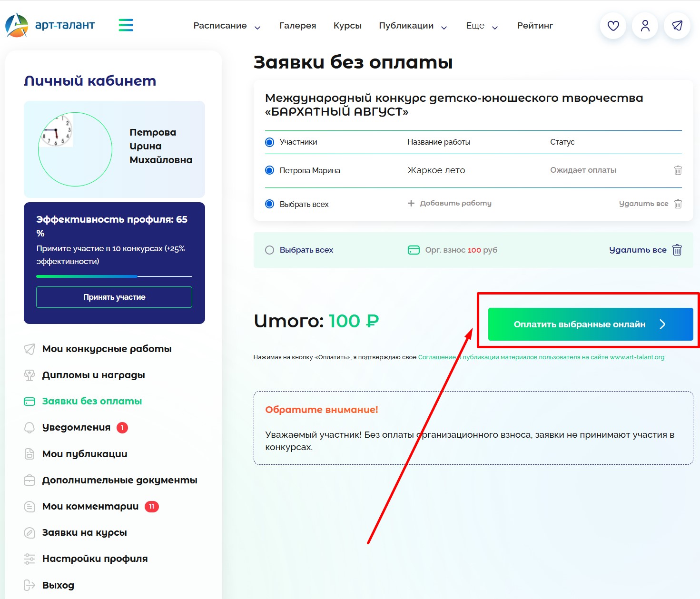Open Дипломы и награды in sidebar
The height and width of the screenshot is (599, 700).
tap(93, 375)
